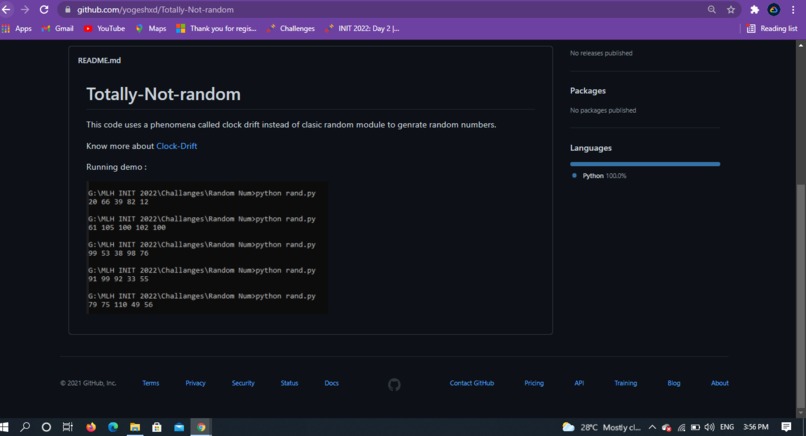
Task: Open the Gmail bookmark
Action: [58, 29]
